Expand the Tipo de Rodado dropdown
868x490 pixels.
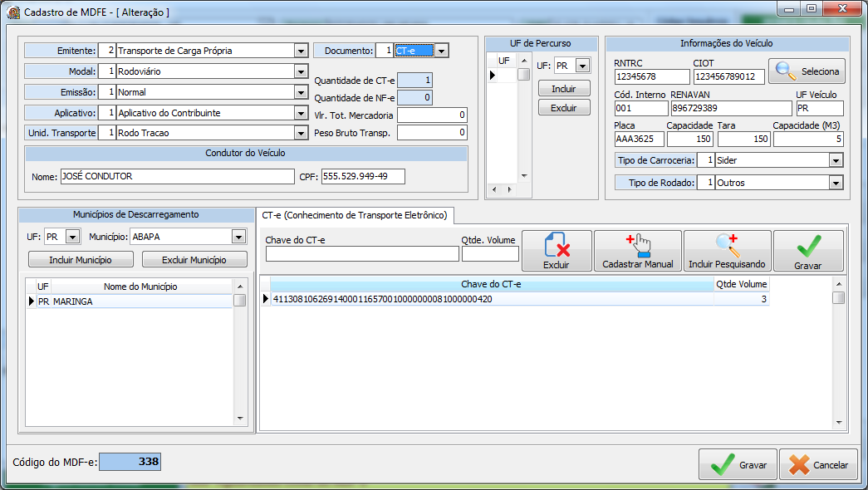836,183
